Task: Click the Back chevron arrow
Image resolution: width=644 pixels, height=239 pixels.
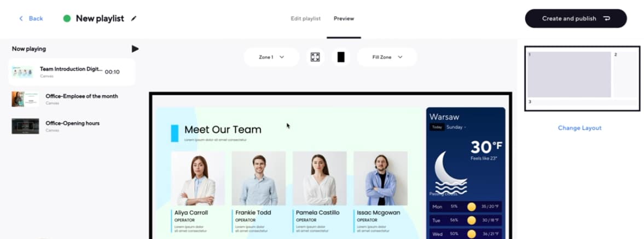Action: tap(21, 19)
